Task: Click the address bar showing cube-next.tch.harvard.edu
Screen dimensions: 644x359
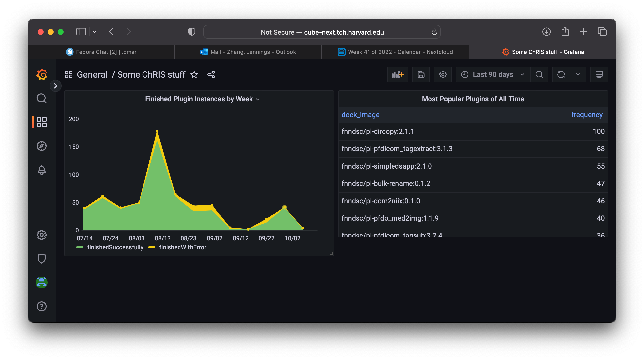Action: (x=322, y=32)
